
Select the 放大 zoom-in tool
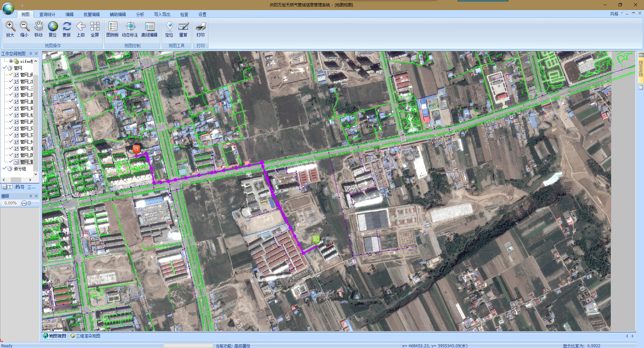(10, 29)
